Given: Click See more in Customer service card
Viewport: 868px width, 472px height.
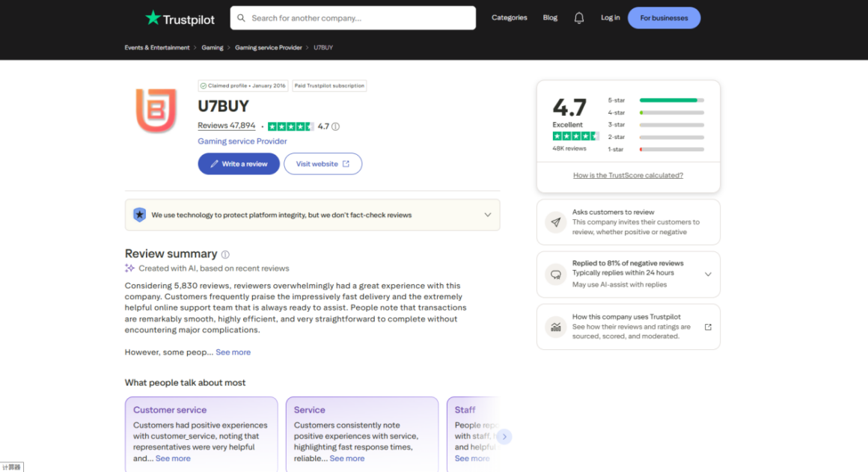Looking at the screenshot, I should (x=173, y=459).
